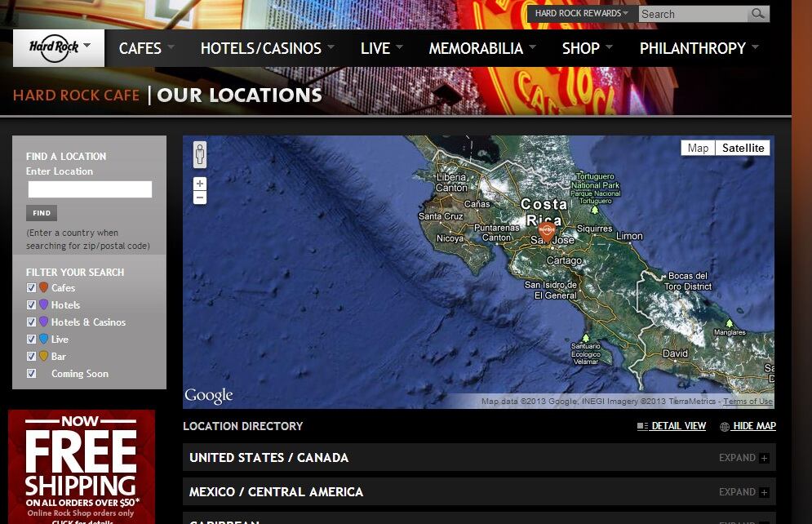
Task: Click the Enter Location text field
Action: (x=90, y=189)
